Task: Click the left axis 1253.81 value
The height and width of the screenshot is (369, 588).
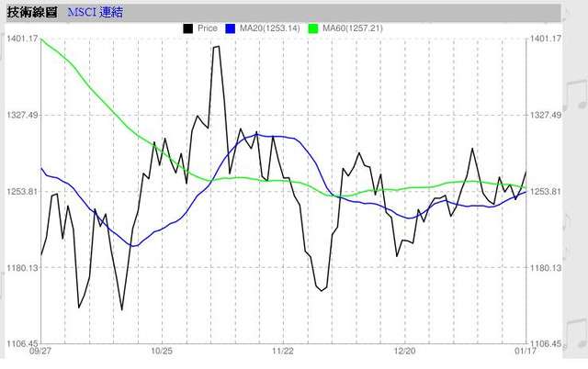Action: 22,192
